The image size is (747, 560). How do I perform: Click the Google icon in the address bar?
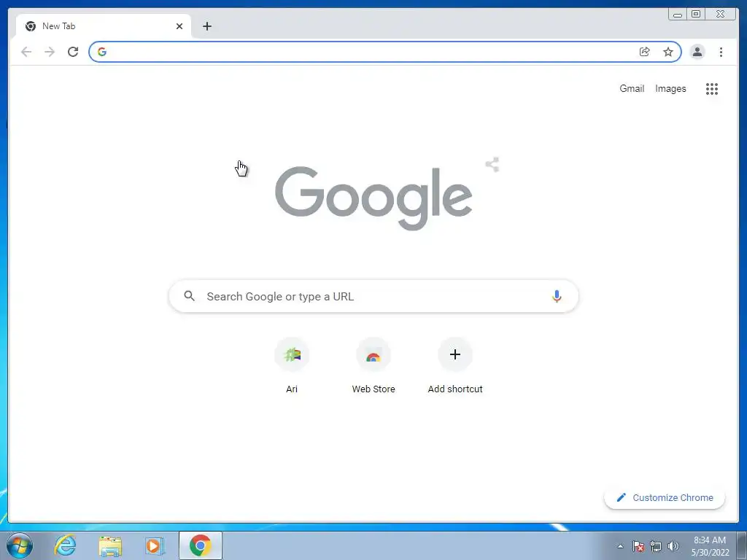click(102, 52)
